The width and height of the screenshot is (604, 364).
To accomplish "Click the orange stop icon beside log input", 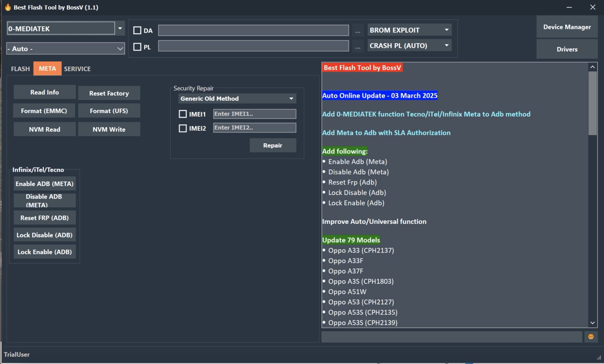I will [x=591, y=337].
